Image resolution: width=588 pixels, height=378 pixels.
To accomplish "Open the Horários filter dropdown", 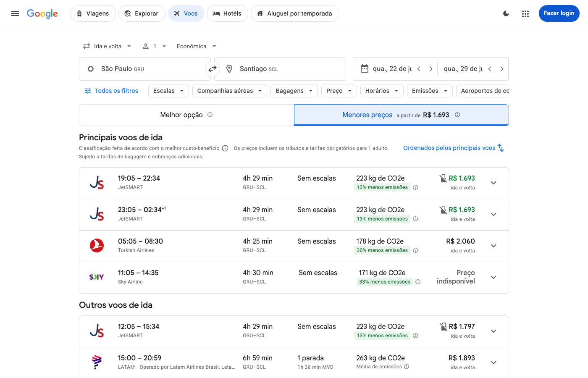I will coord(382,91).
